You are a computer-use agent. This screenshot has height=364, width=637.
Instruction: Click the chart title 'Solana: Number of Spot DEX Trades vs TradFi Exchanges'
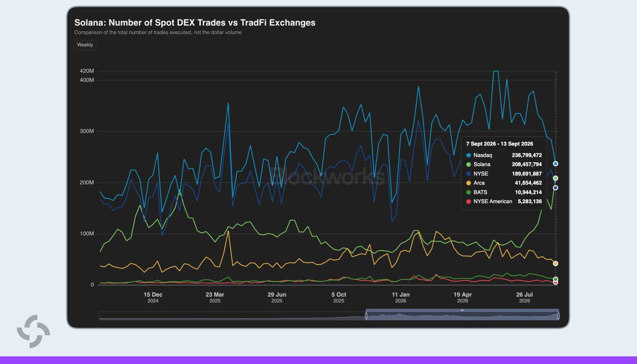195,23
